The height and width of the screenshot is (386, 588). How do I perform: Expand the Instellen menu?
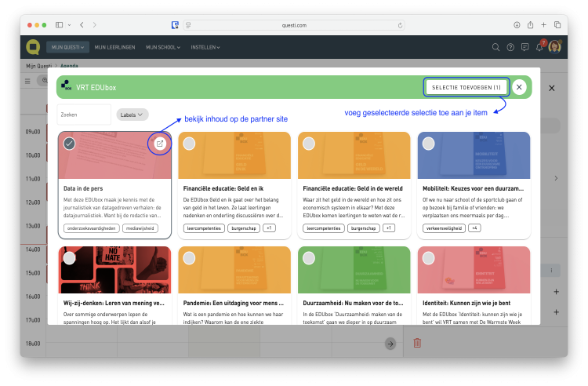click(x=205, y=47)
